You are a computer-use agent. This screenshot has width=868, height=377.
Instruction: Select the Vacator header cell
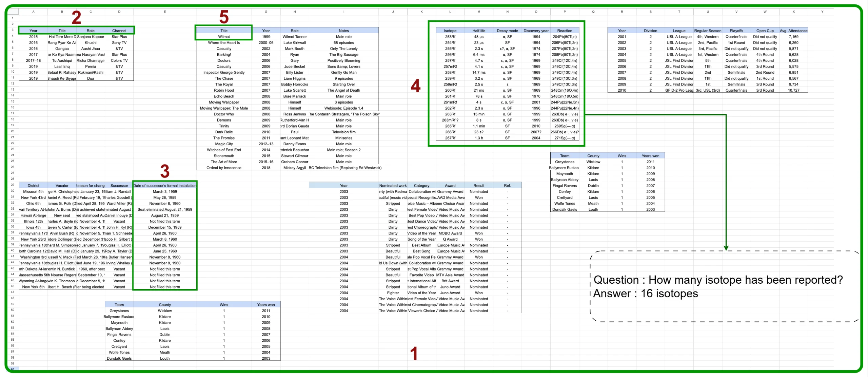[62, 186]
